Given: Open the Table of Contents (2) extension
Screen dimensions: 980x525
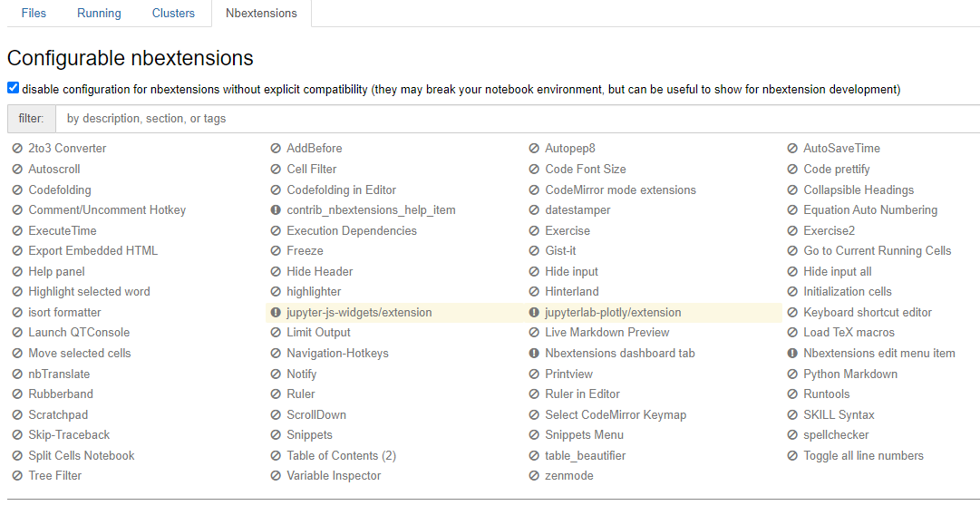Looking at the screenshot, I should click(x=341, y=456).
